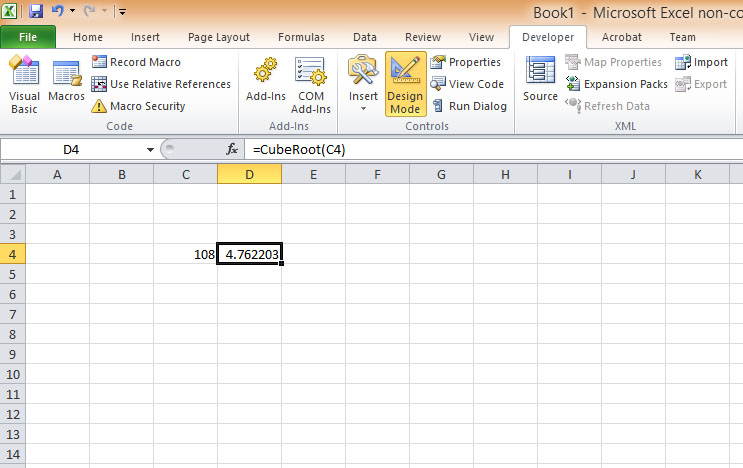Viewport: 743px width, 468px height.
Task: Switch to the Formulas tab
Action: 300,37
